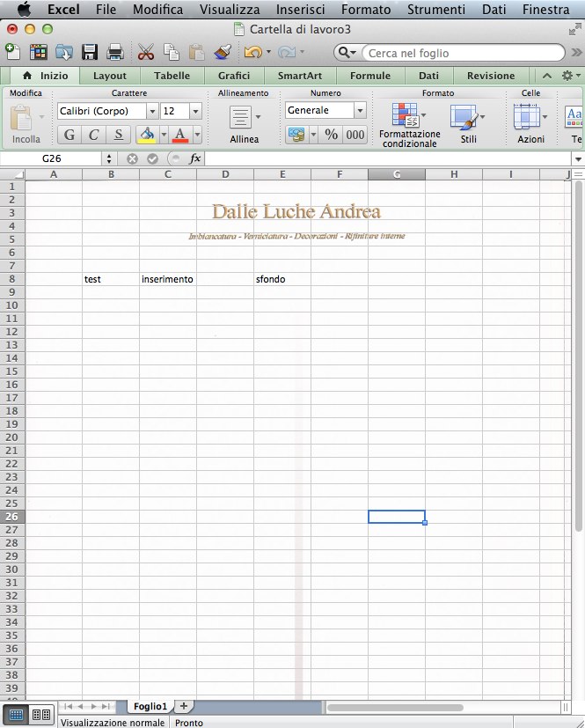
Task: Click the select-all corner button
Action: pos(12,174)
